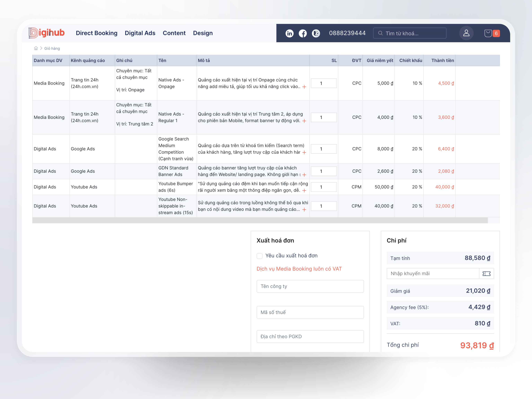Click the phone number 0888239444

(348, 33)
